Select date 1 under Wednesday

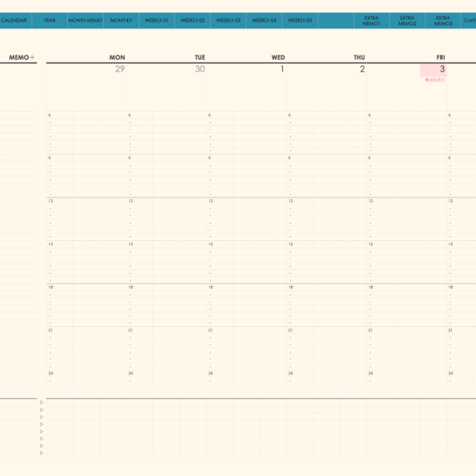[x=282, y=69]
